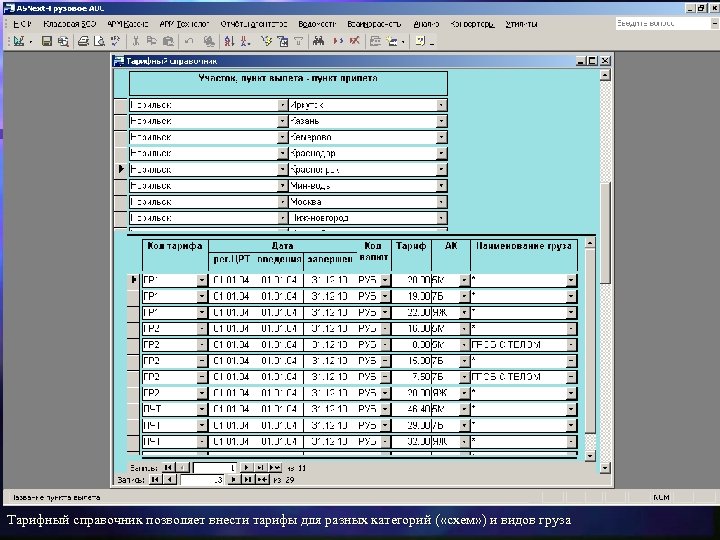This screenshot has width=720, height=540.
Task: Click the Save diskette icon
Action: [46, 41]
